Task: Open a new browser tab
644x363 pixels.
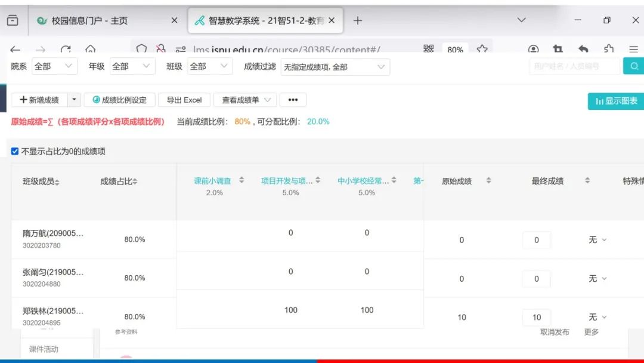Action: [358, 20]
